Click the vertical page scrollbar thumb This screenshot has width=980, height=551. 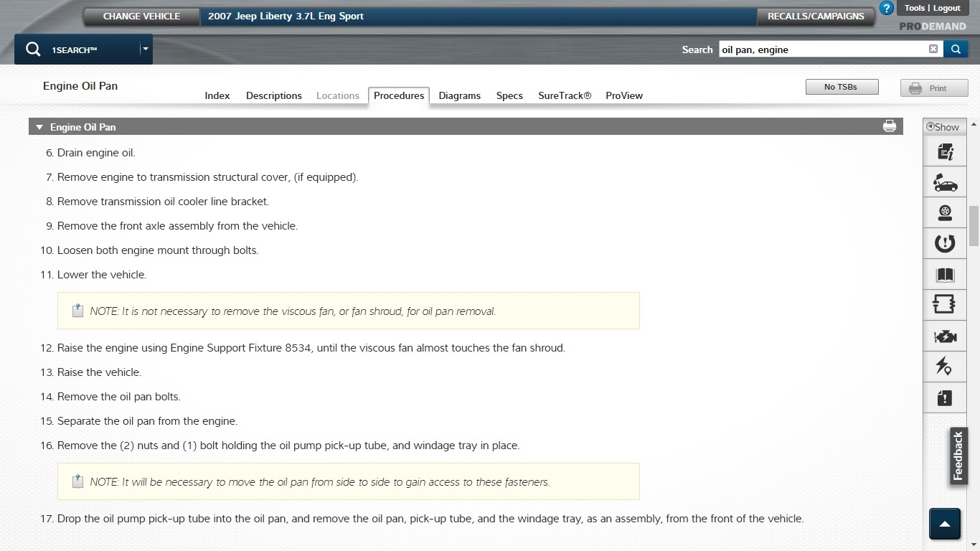click(974, 226)
